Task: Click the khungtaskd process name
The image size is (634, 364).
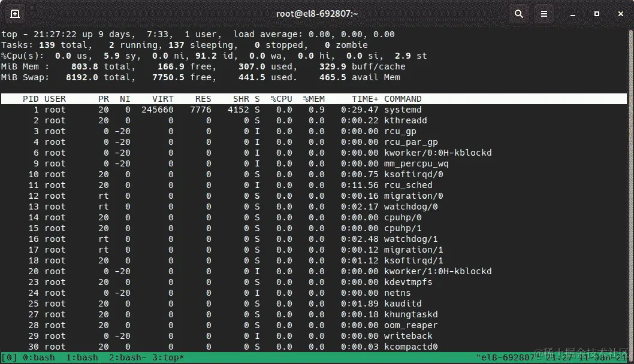Action: click(x=411, y=314)
